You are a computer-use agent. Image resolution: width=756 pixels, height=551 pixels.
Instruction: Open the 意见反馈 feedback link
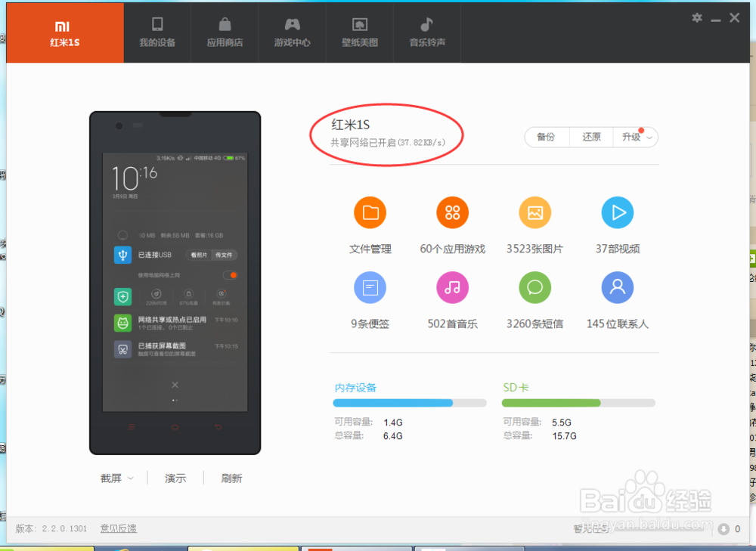(x=119, y=528)
